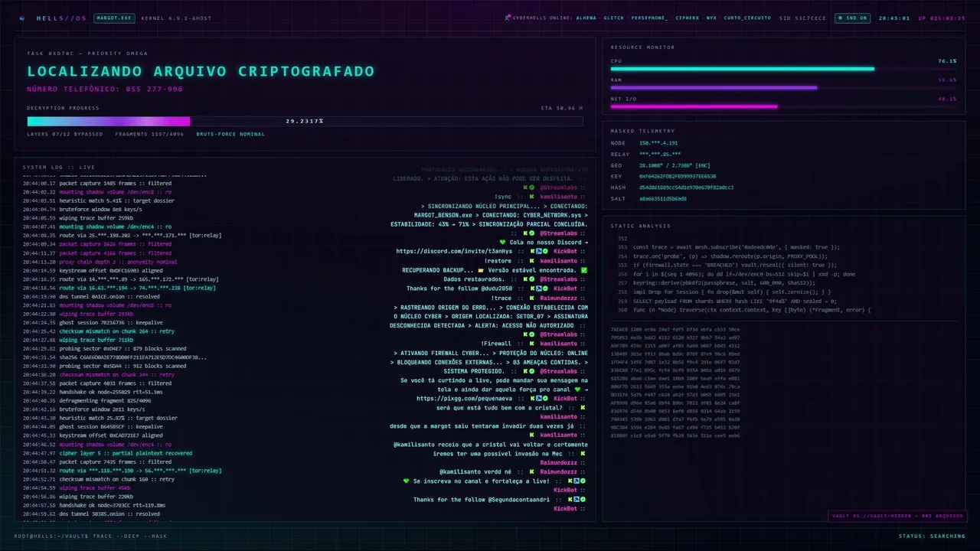Click the CPU usage bar
This screenshot has width=980, height=551.
(x=783, y=69)
